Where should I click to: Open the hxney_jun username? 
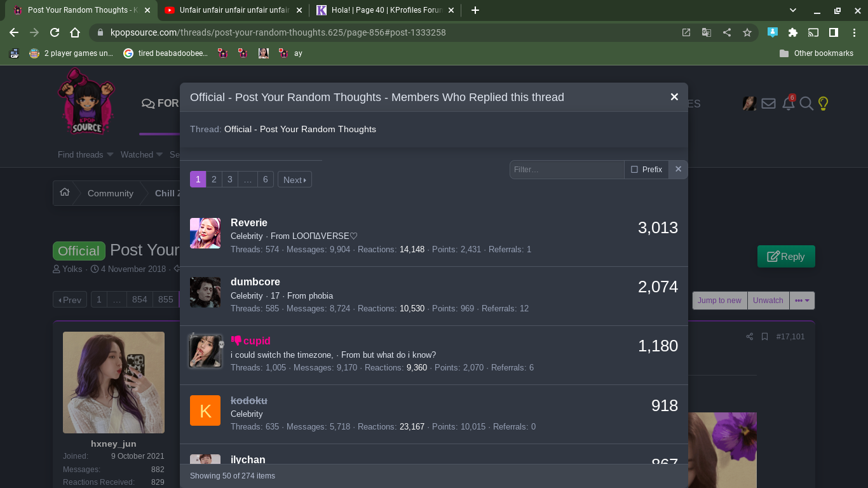point(114,444)
